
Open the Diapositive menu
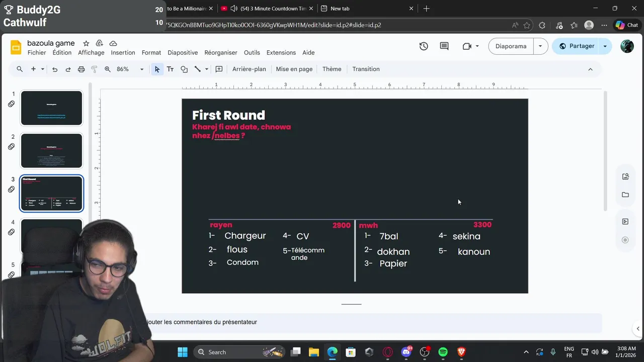tap(183, 52)
